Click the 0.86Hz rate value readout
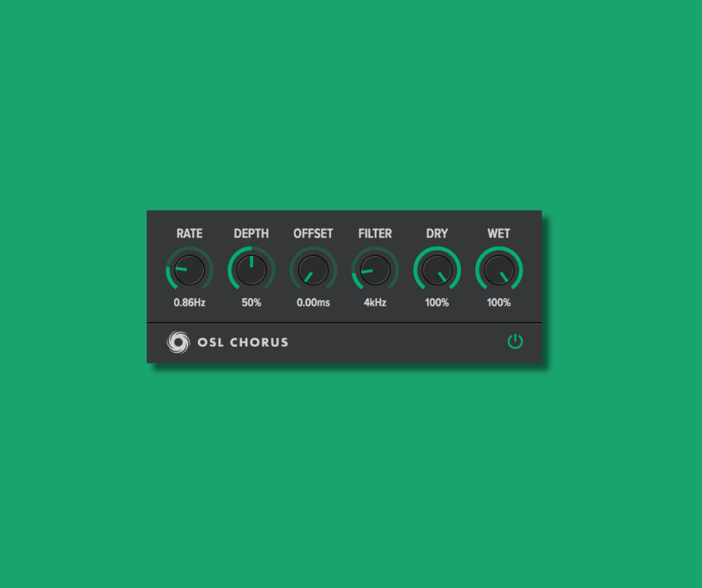Image resolution: width=702 pixels, height=588 pixels. (189, 303)
